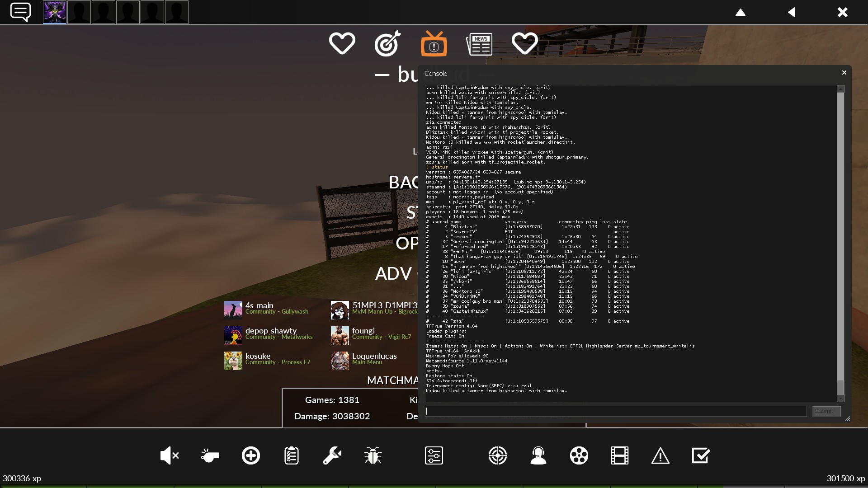The height and width of the screenshot is (488, 868).
Task: Click the console Submit button
Action: pyautogui.click(x=826, y=411)
